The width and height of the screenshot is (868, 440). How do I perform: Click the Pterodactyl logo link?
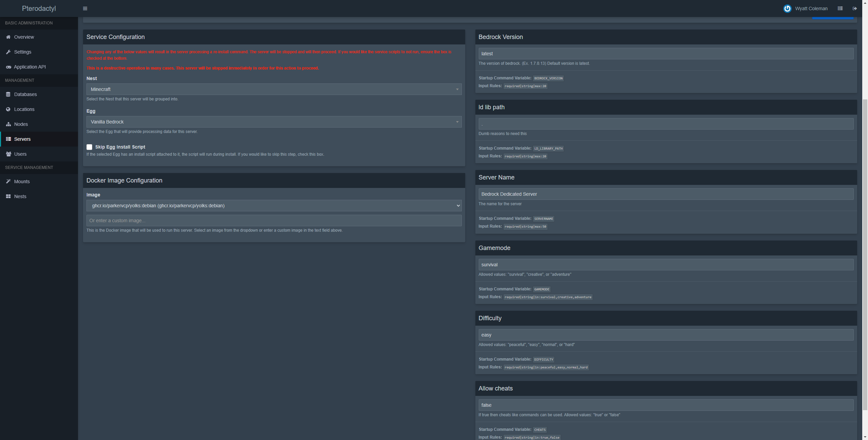(39, 8)
